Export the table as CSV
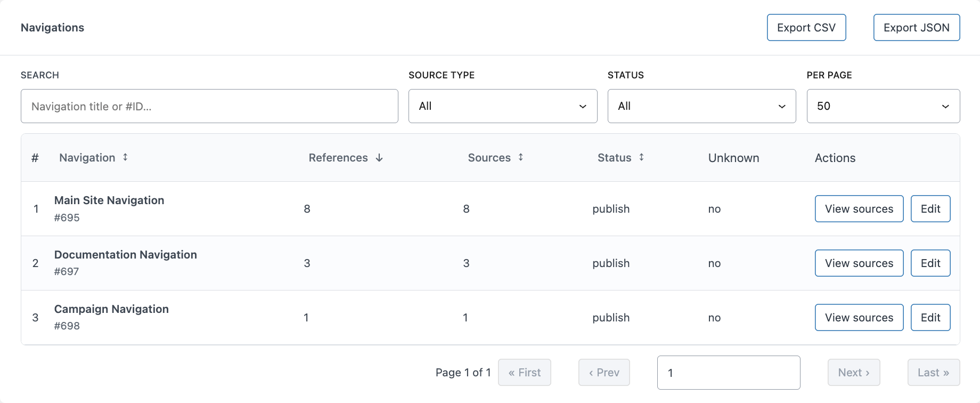 click(806, 28)
